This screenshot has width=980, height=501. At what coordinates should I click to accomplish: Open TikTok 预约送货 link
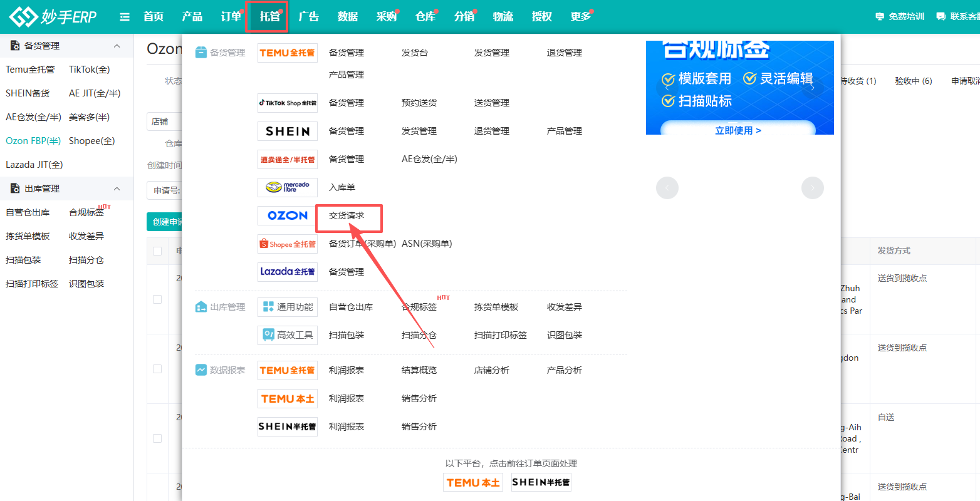419,103
